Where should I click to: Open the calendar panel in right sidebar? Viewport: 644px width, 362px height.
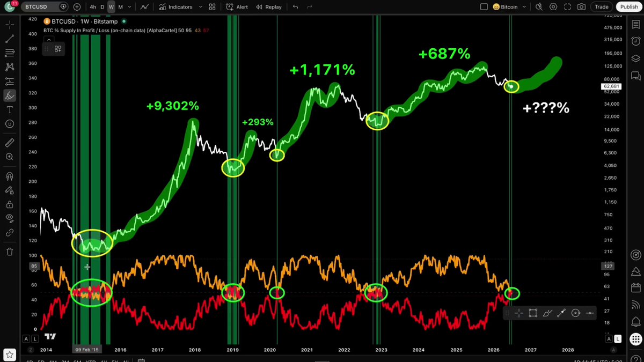coord(635,287)
